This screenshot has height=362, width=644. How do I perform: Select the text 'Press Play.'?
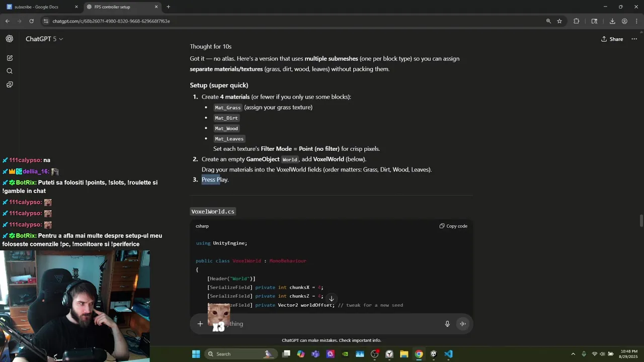[215, 179]
